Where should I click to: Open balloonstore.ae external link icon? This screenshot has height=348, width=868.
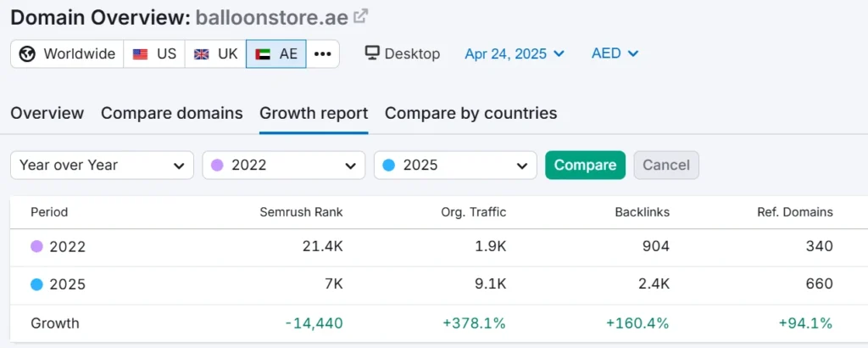tap(360, 17)
